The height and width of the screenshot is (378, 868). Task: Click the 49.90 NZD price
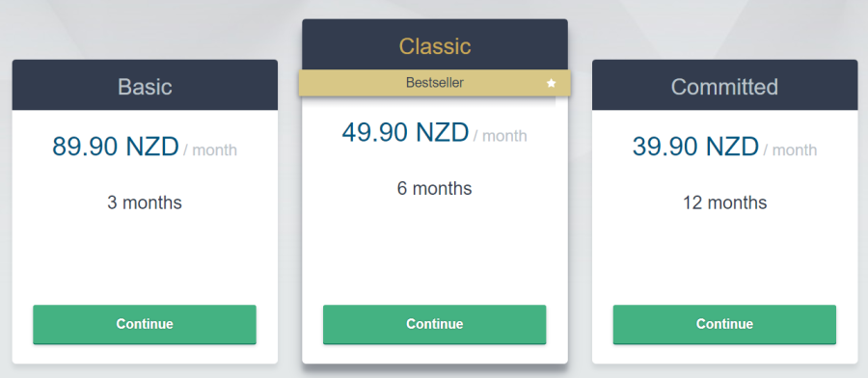405,132
